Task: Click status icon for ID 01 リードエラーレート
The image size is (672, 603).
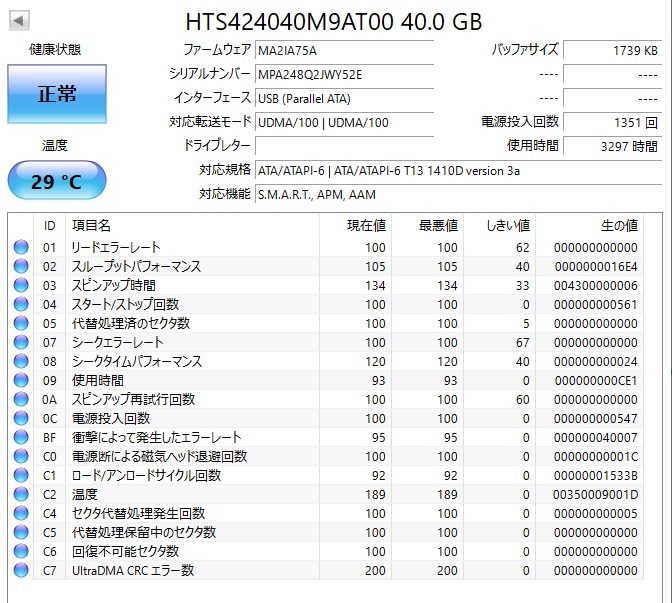Action: [21, 247]
